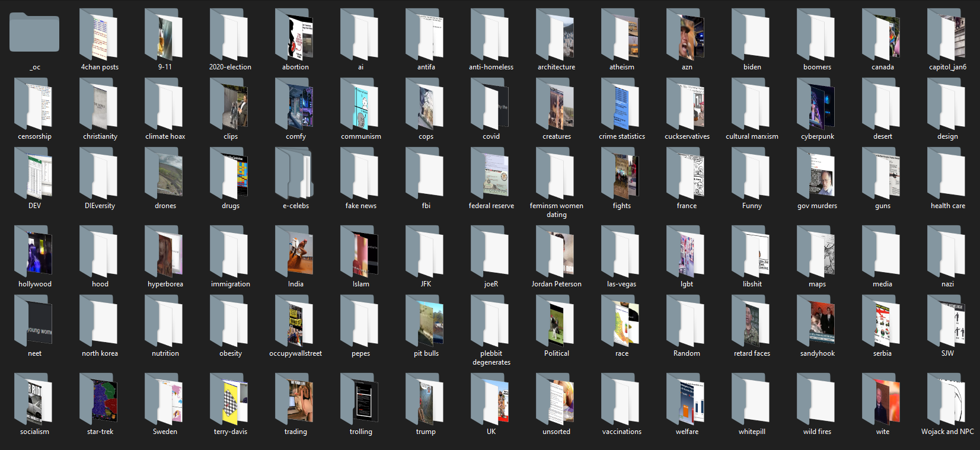Click the 'sandyhook' folder label
Screen dimensions: 980x450
point(818,353)
